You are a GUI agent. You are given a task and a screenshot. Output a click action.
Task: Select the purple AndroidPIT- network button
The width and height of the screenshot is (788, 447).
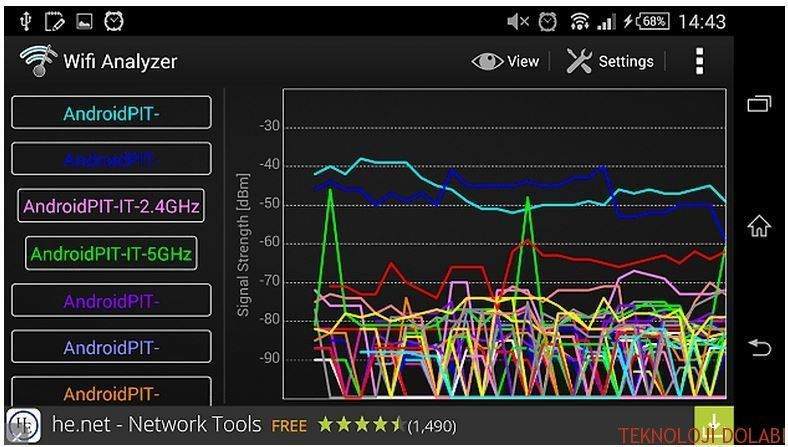111,300
